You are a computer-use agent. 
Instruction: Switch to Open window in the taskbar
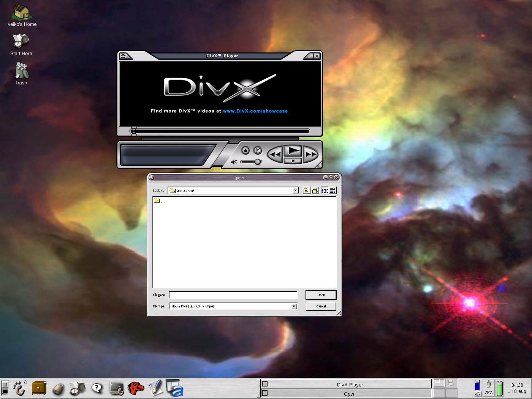pos(346,393)
